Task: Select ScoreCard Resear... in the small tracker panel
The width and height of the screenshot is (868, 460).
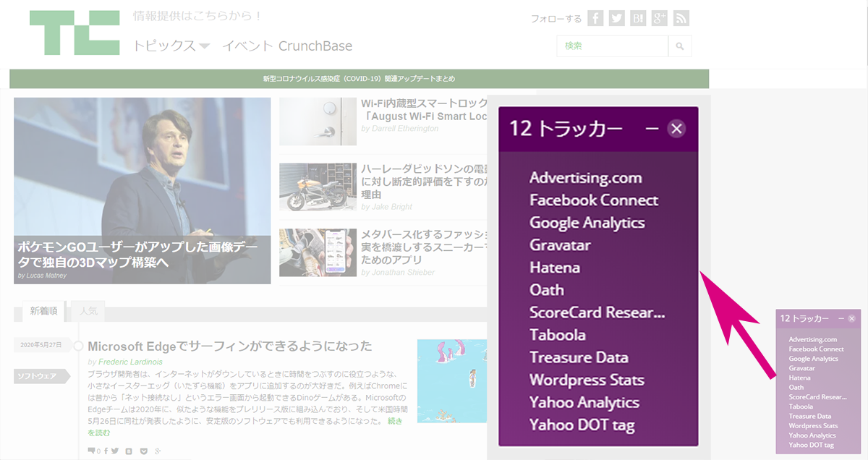Action: pos(817,397)
